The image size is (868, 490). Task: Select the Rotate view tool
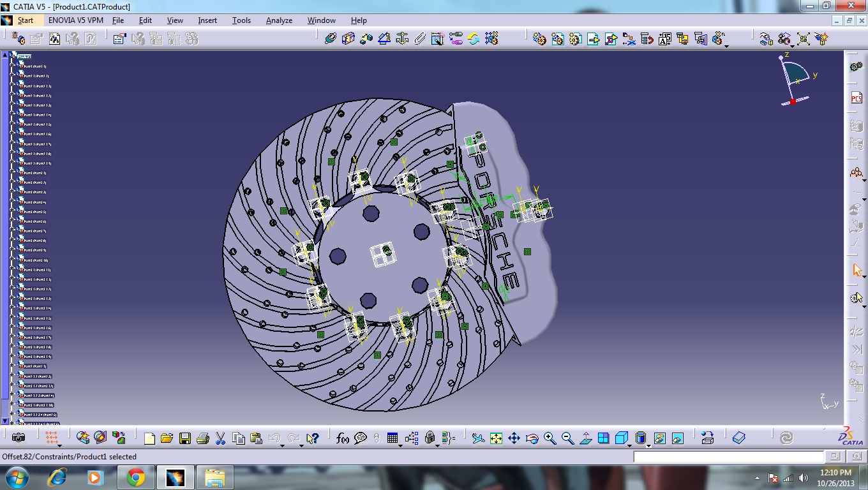tap(532, 438)
